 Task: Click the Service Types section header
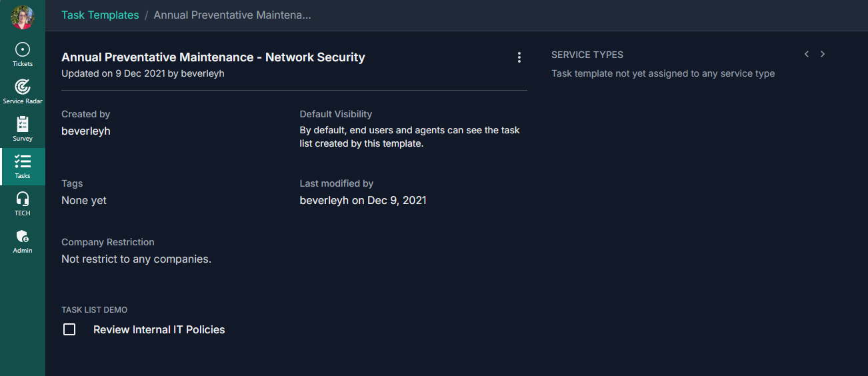click(587, 55)
